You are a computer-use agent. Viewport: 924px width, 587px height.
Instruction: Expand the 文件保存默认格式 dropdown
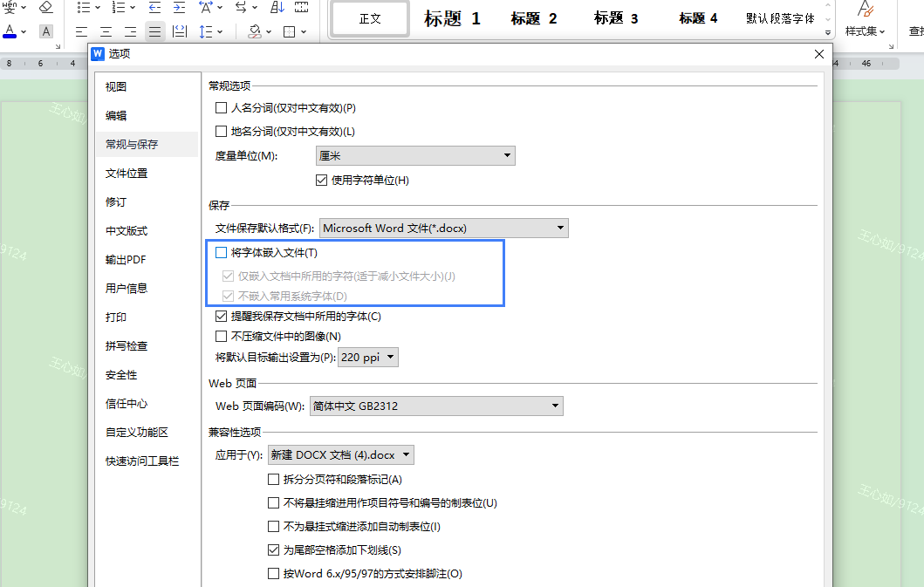coord(444,229)
